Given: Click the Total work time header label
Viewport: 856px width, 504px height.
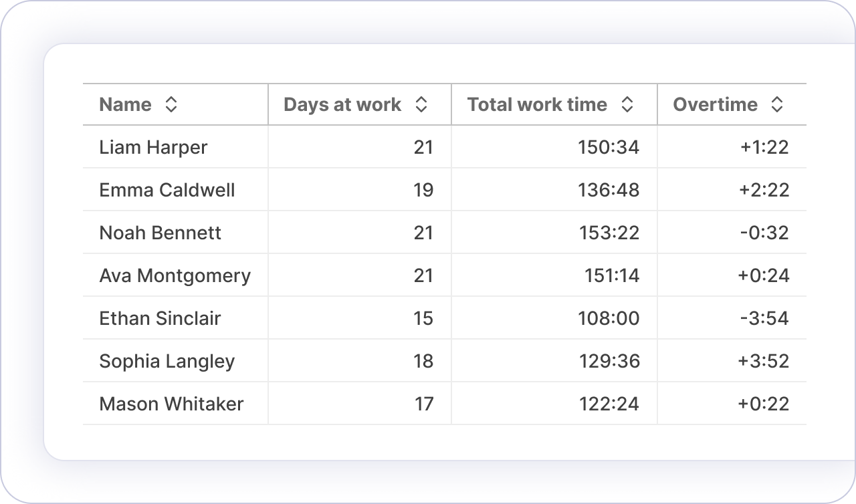Looking at the screenshot, I should 537,104.
